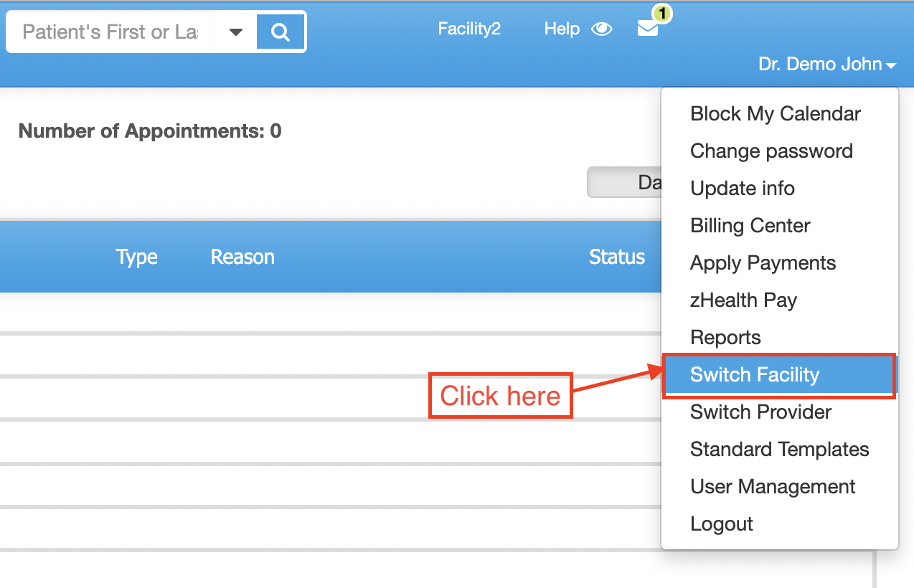Select Apply Payments

tap(763, 262)
